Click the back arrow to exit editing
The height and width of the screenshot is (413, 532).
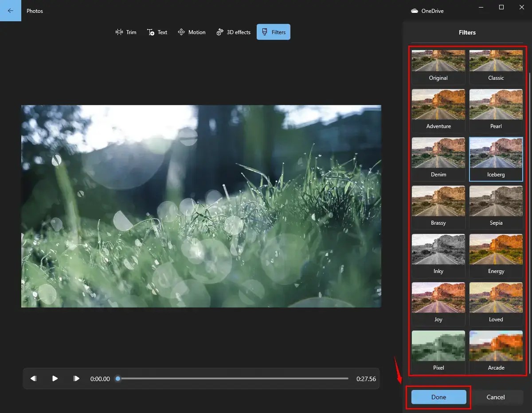[x=10, y=10]
